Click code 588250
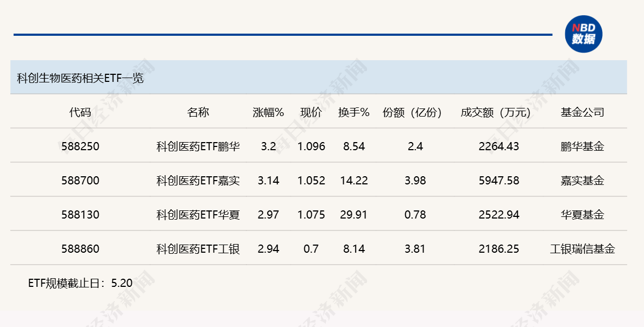The image size is (644, 327). click(80, 146)
